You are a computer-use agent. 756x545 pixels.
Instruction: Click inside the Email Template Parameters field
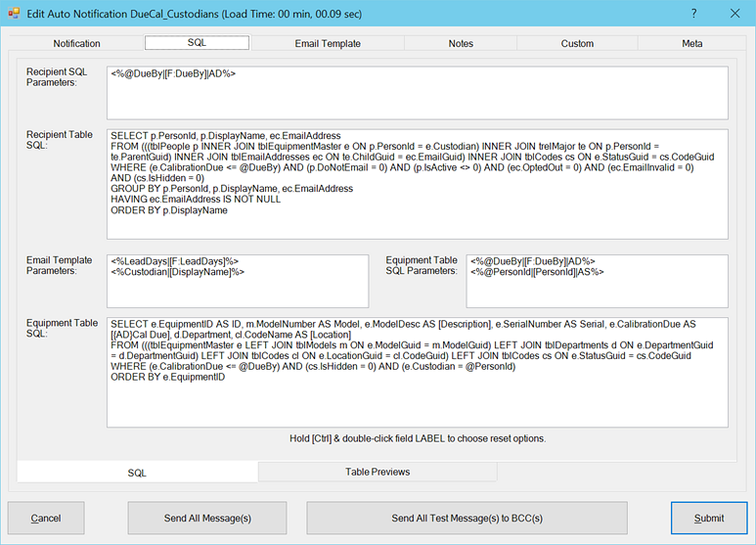pyautogui.click(x=238, y=281)
